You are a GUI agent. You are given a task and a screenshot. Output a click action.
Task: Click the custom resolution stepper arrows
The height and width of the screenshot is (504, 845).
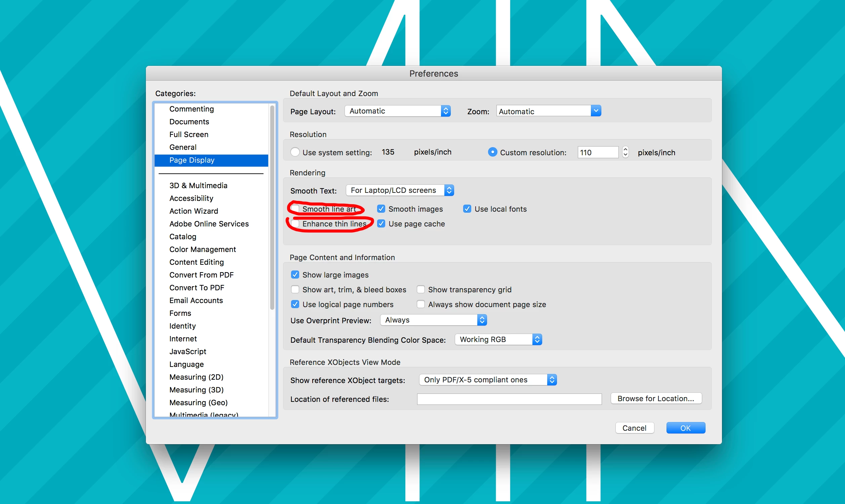625,152
